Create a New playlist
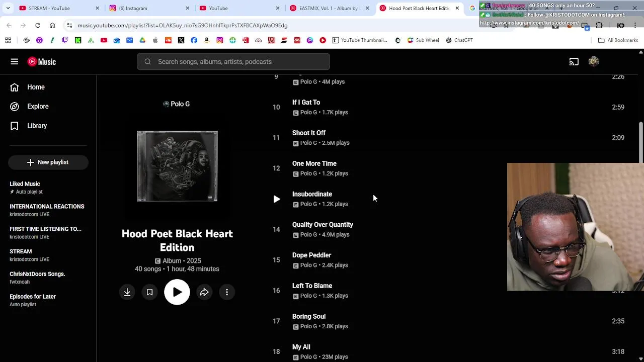Screen dimensions: 644x362 (48, 162)
